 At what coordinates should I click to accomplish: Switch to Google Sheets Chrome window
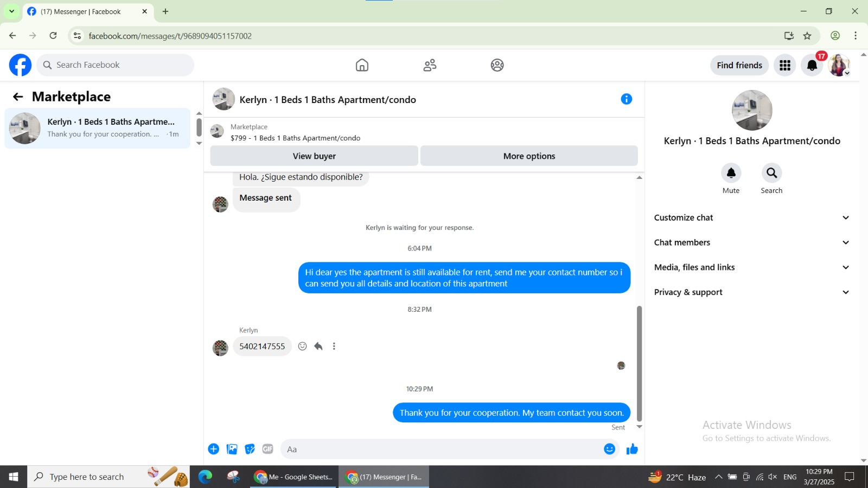(x=294, y=477)
